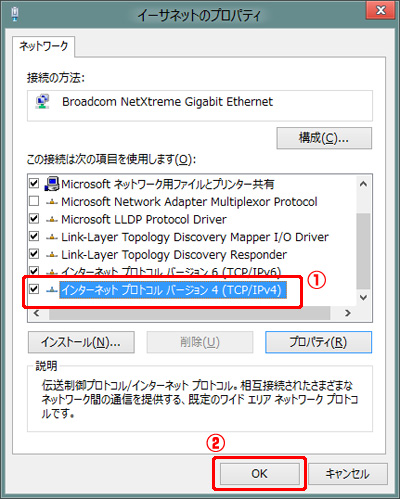This screenshot has height=499, width=400.
Task: Toggle Link-Layer Topology Discovery Responder checkbox
Action: [x=34, y=254]
